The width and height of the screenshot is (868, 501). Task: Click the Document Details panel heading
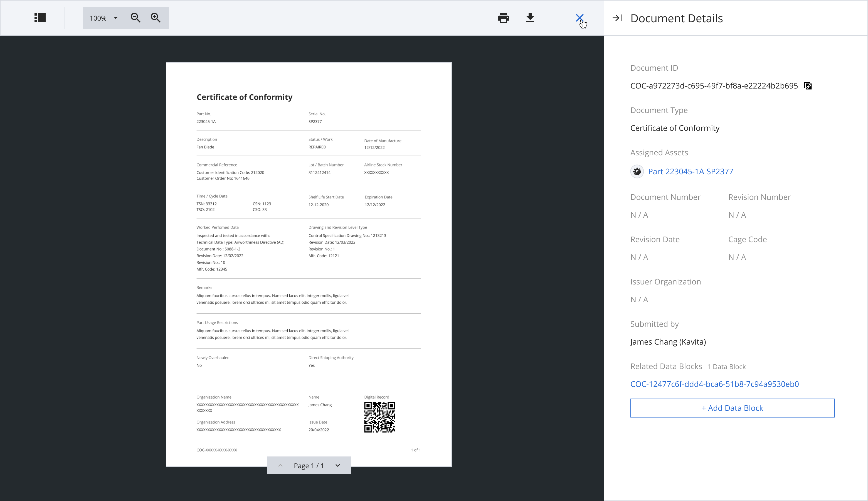tap(676, 18)
